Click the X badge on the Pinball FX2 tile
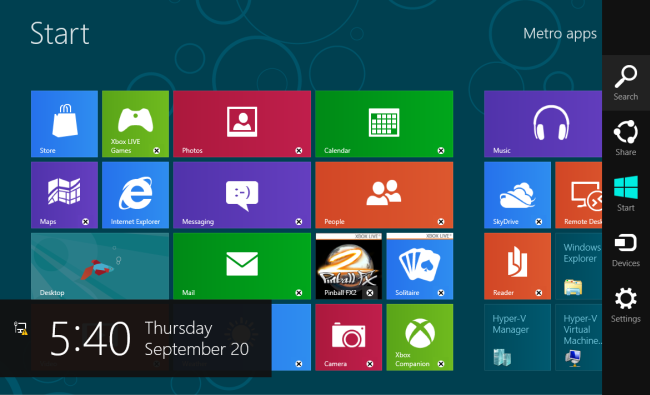 [x=370, y=293]
